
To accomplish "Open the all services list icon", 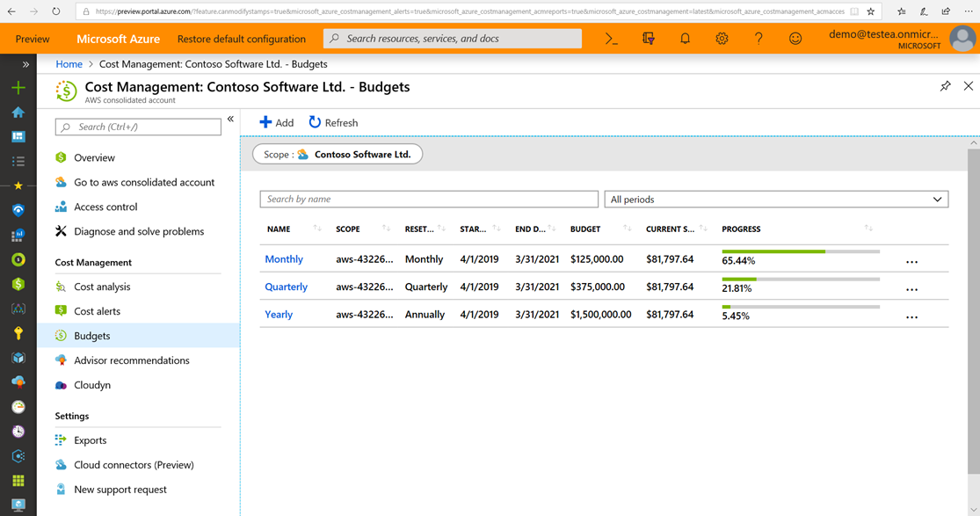I will [18, 162].
